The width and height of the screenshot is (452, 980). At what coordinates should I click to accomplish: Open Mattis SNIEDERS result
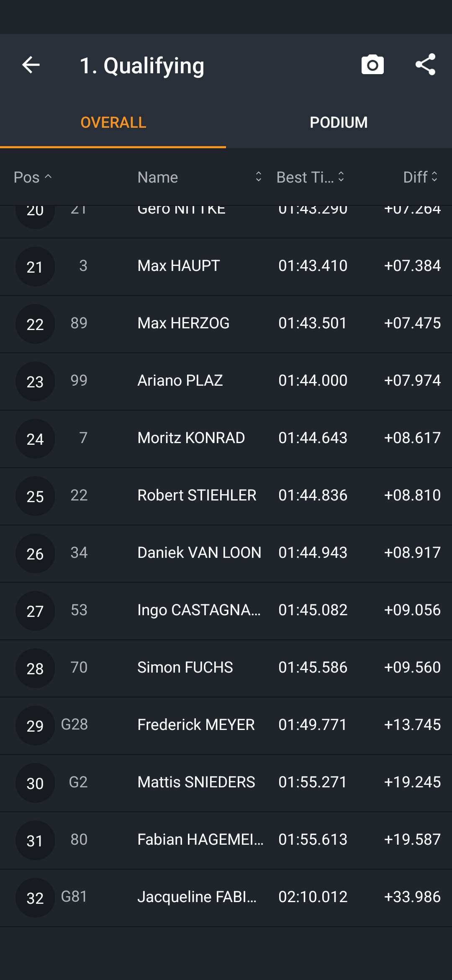tap(226, 783)
